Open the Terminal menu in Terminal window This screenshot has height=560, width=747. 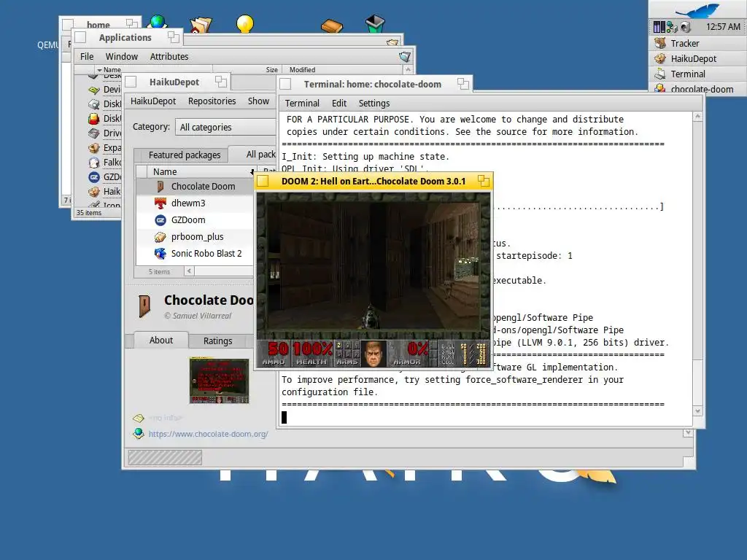point(302,104)
